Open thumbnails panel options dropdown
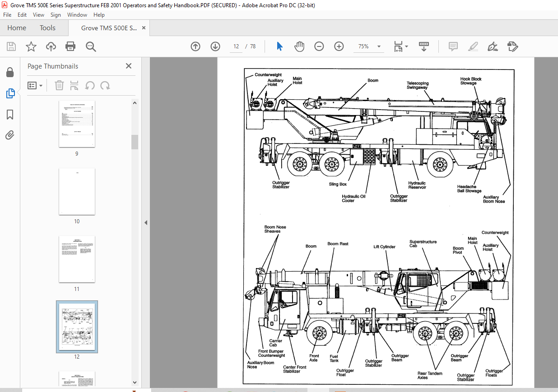558x392 pixels. (x=35, y=86)
